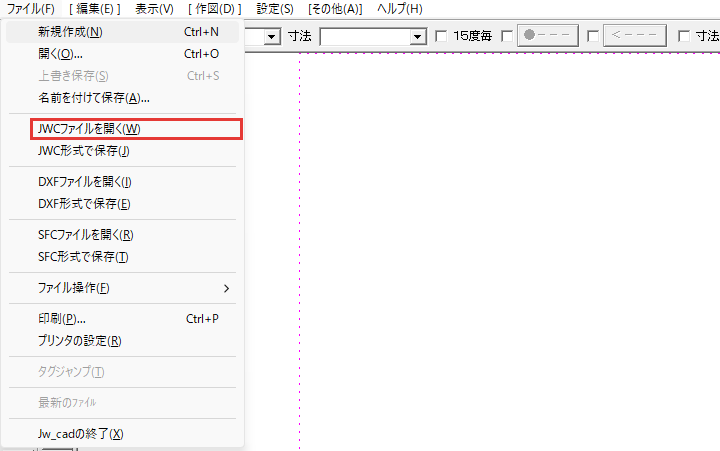Open プリンタの設定(R)
Image resolution: width=720 pixels, height=451 pixels.
click(122, 341)
